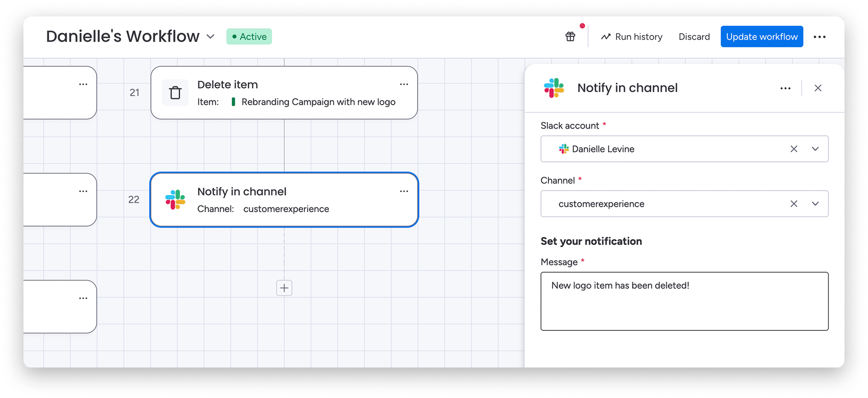Open the Notify in channel block options menu
868x398 pixels.
[x=404, y=191]
